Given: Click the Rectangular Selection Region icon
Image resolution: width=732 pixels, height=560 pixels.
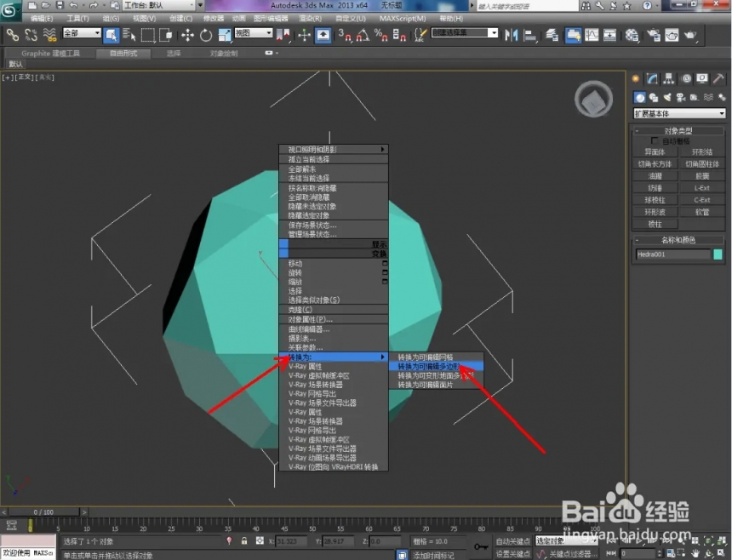Looking at the screenshot, I should (148, 35).
